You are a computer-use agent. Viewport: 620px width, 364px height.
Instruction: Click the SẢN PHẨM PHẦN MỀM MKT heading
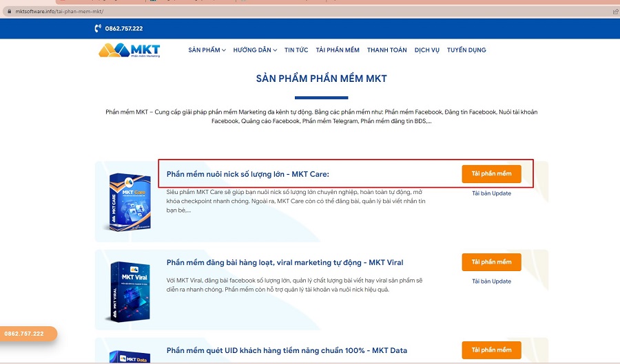(x=322, y=78)
